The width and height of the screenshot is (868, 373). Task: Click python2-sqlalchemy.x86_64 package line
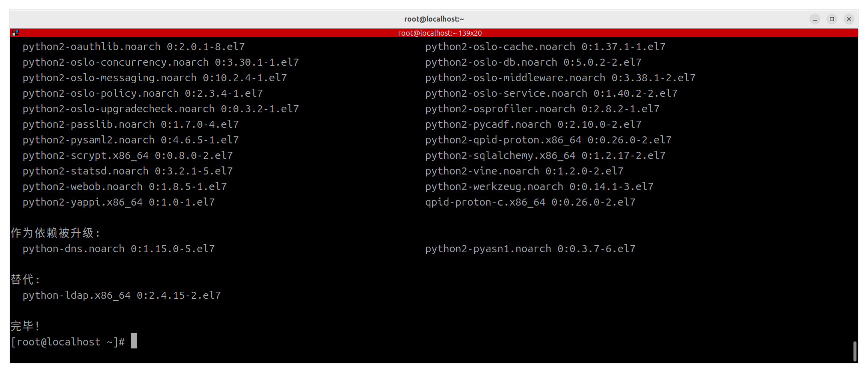click(x=545, y=155)
